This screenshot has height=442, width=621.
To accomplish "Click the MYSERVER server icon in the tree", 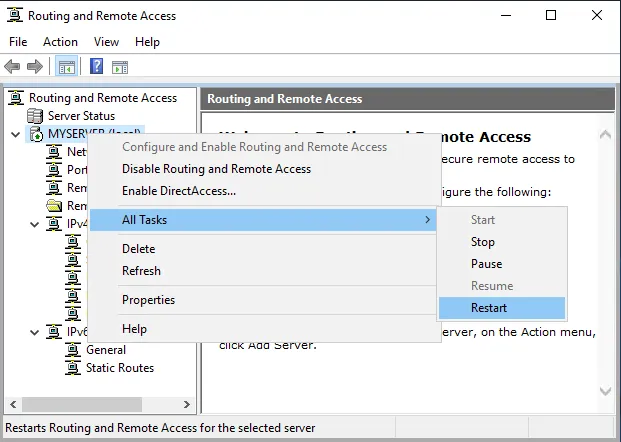I will 36,134.
